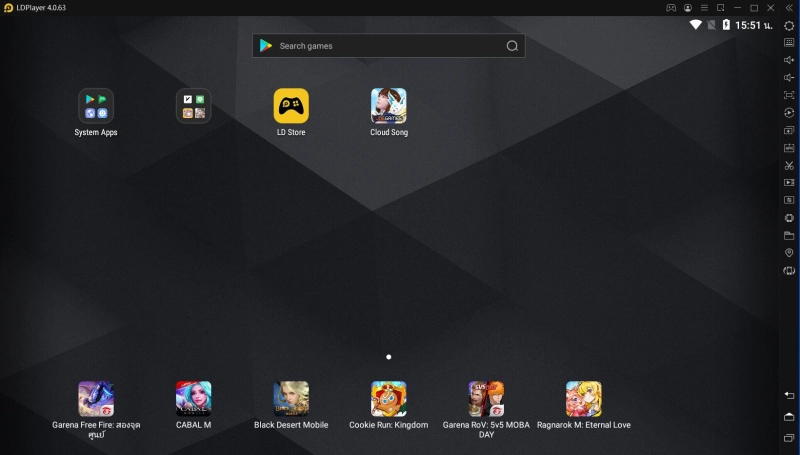Launch the Cloud Song game
The width and height of the screenshot is (800, 455).
point(389,106)
